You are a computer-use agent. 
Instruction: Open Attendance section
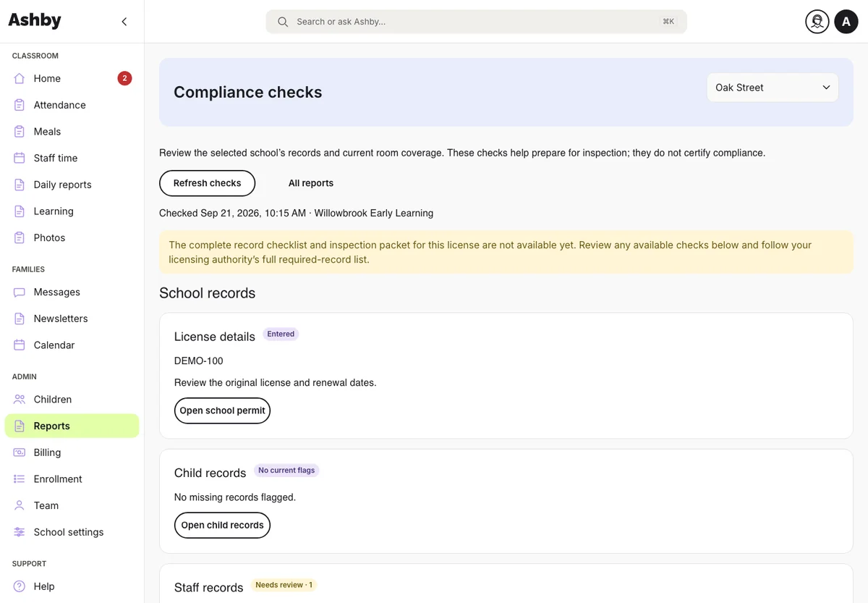click(x=72, y=105)
